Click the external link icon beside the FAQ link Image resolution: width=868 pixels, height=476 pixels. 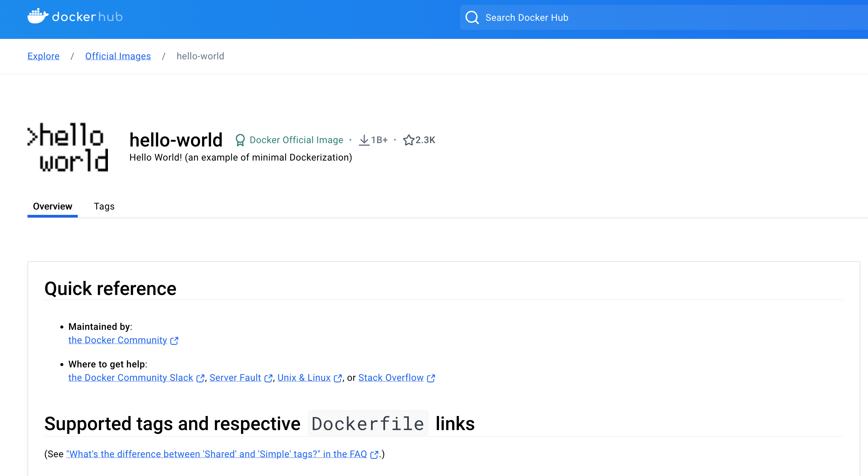pyautogui.click(x=375, y=454)
